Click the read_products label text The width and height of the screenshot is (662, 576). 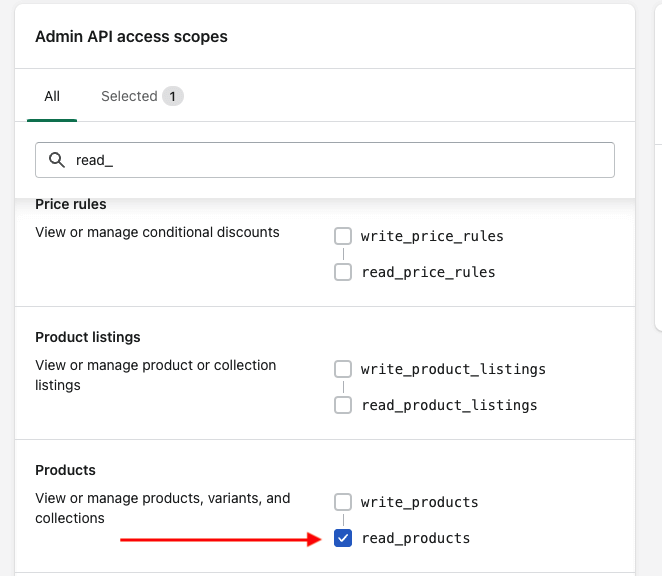click(x=415, y=538)
